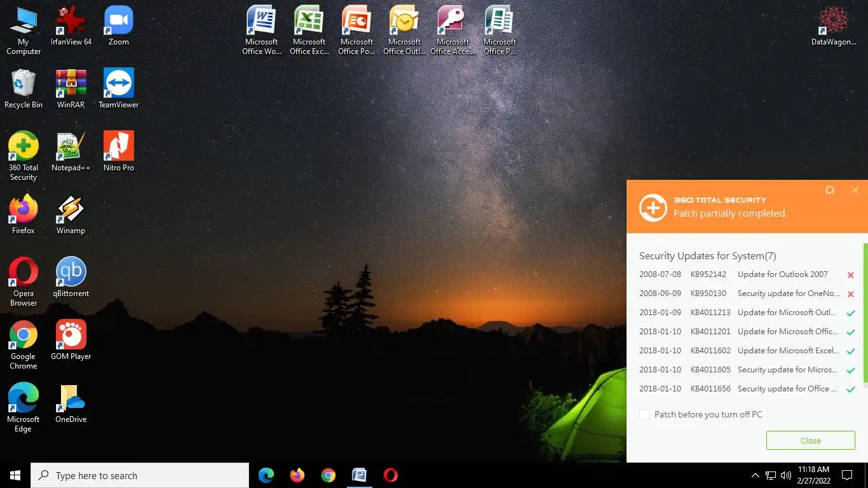Select the Microsoft Office Outlook shortcut

pos(405,30)
